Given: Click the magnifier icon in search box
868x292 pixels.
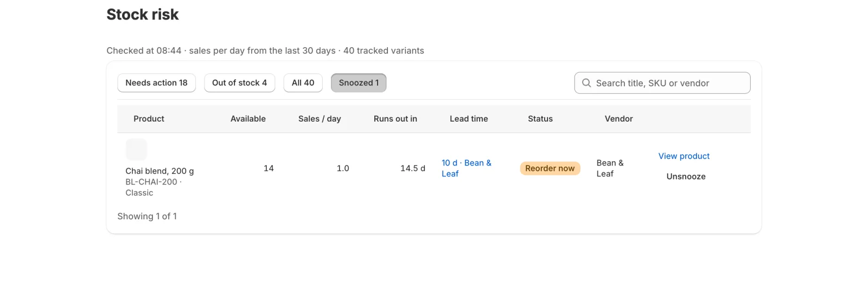Looking at the screenshot, I should click(x=586, y=83).
